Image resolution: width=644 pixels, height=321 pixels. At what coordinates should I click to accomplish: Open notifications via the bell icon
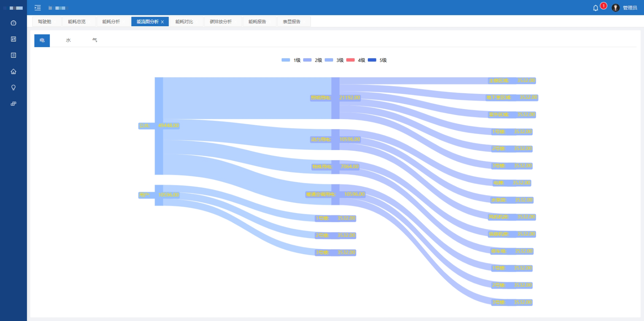coord(595,8)
